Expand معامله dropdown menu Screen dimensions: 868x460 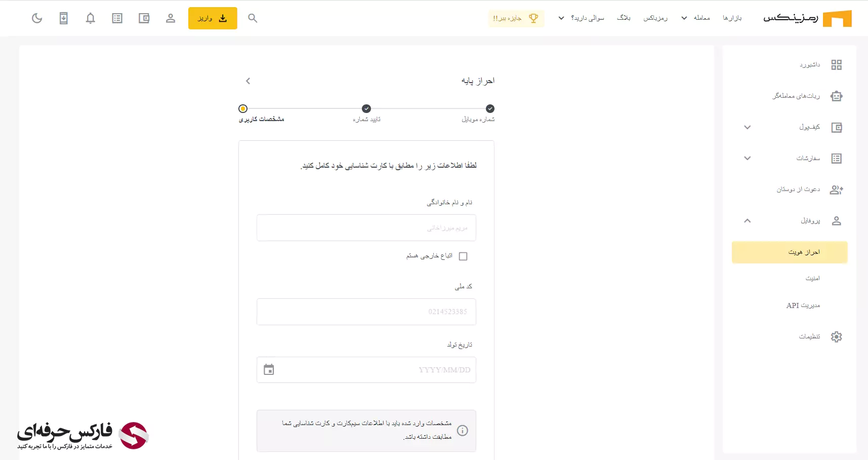pos(695,18)
